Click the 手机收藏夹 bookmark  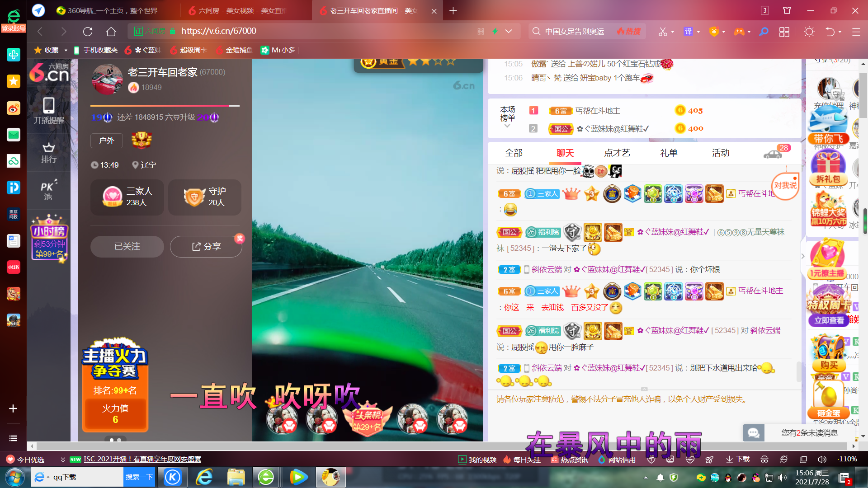95,50
